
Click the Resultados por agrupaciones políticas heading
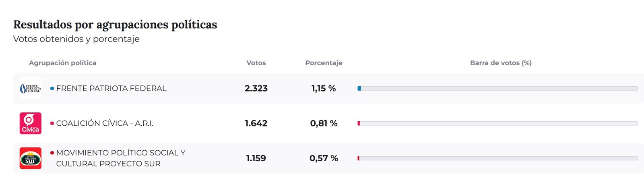(115, 25)
